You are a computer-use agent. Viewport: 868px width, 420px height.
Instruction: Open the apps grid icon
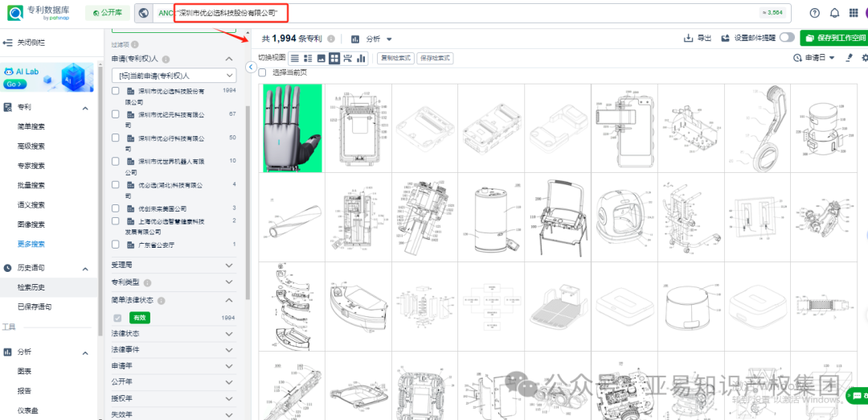coord(854,13)
